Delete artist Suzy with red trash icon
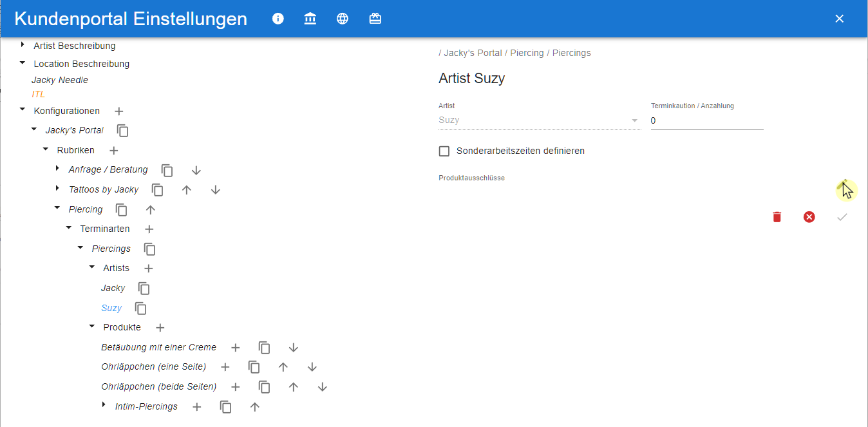This screenshot has height=427, width=868. pyautogui.click(x=777, y=217)
